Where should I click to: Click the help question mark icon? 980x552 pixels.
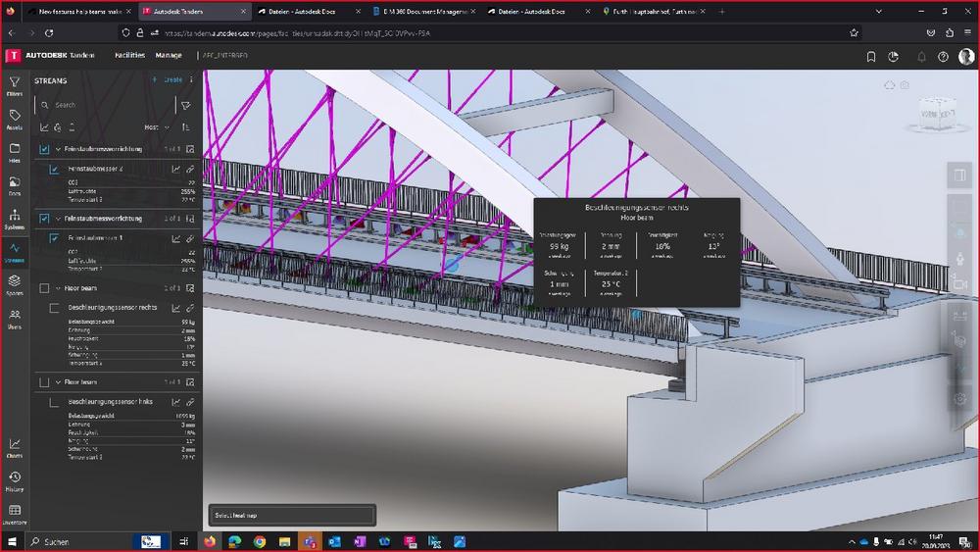(943, 57)
